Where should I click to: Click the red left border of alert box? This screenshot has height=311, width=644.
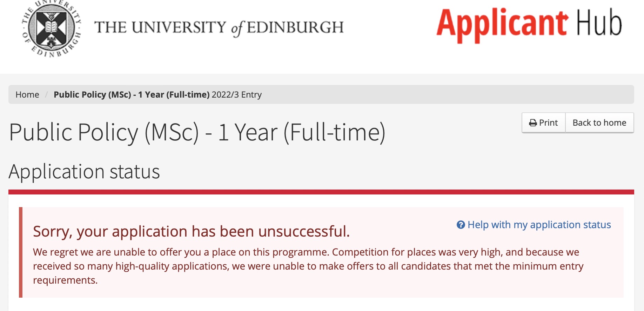(21, 252)
